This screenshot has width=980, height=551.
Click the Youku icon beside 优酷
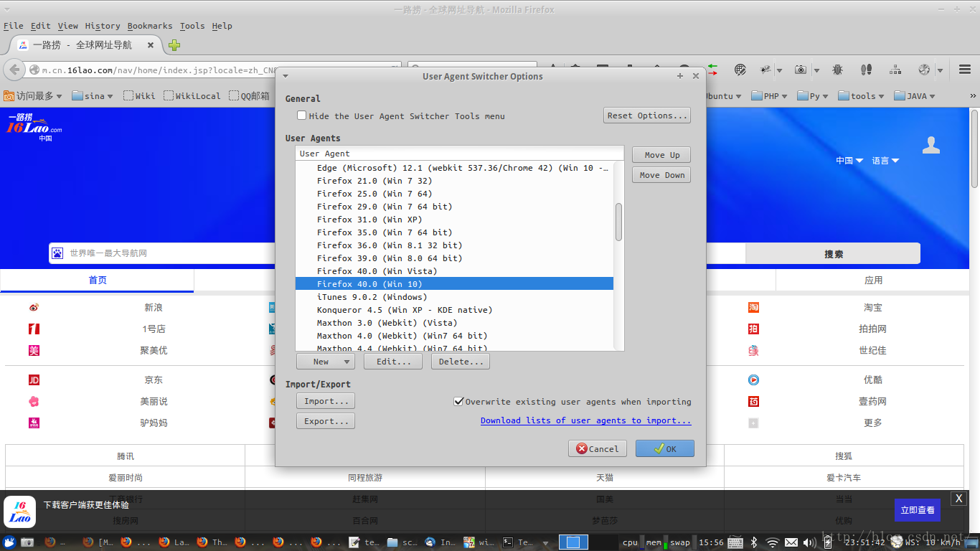[753, 380]
